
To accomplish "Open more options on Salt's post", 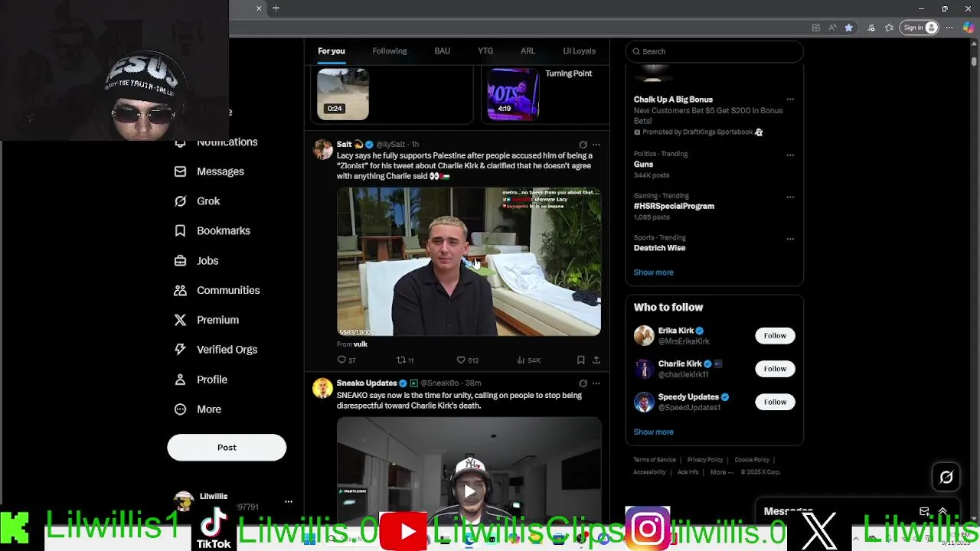I will coord(596,145).
